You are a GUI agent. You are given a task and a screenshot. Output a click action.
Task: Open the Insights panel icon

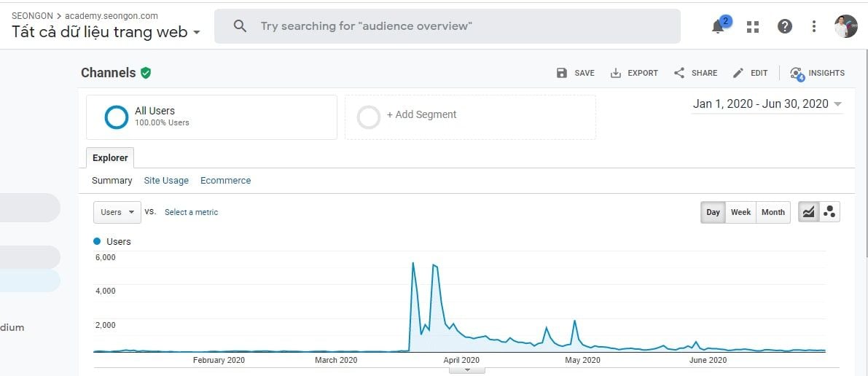point(797,73)
